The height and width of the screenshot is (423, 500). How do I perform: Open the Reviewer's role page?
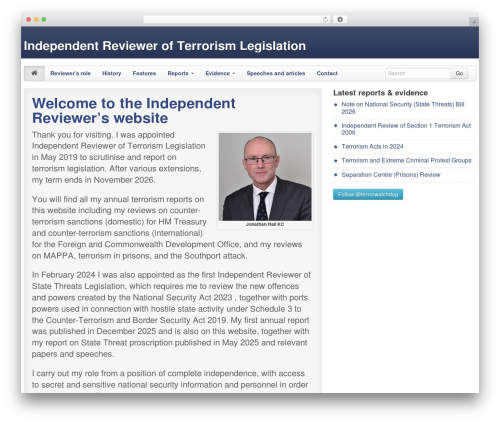tap(70, 73)
